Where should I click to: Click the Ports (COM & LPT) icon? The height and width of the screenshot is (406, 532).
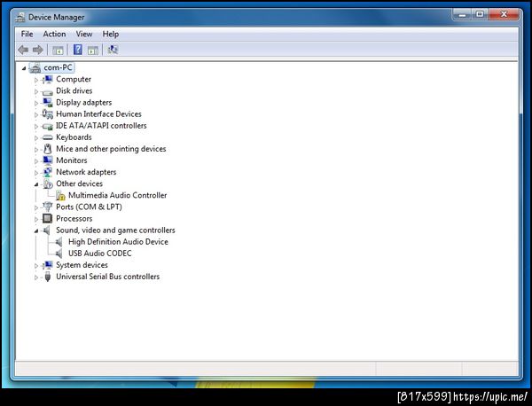[x=48, y=207]
